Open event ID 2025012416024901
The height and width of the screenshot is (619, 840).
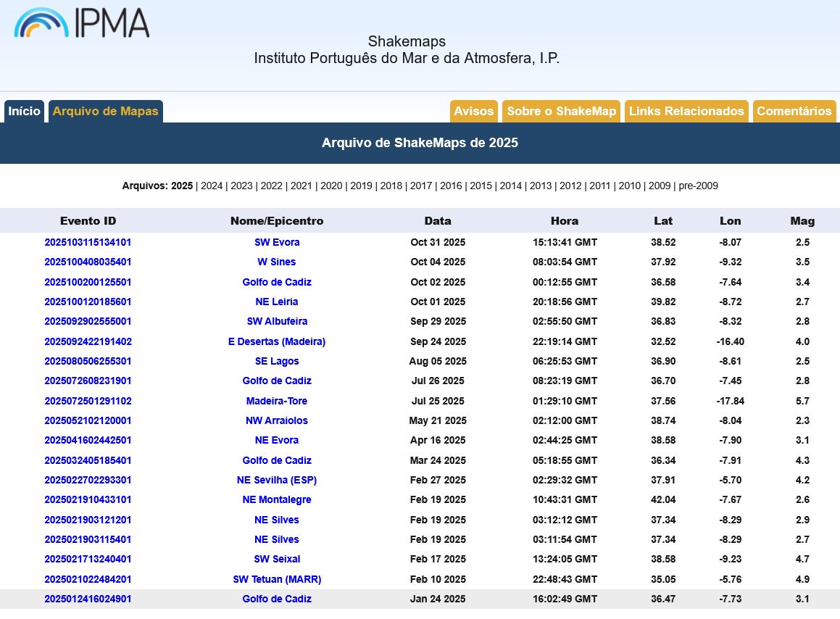point(88,599)
